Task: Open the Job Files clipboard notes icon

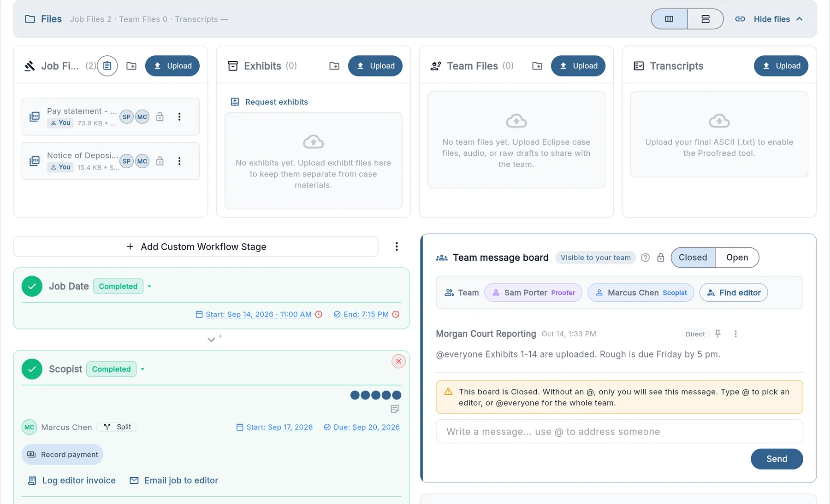Action: (x=107, y=66)
